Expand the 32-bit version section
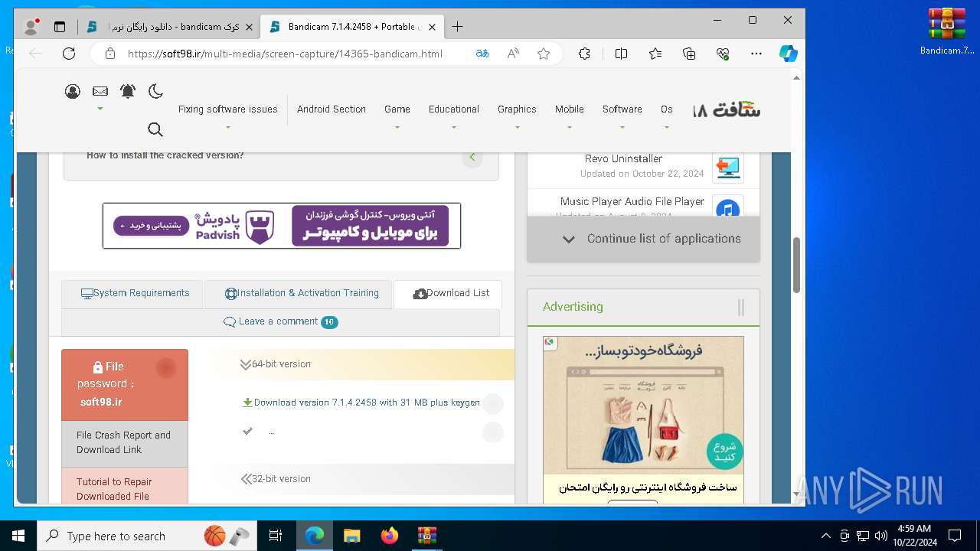This screenshot has width=980, height=551. pyautogui.click(x=276, y=479)
